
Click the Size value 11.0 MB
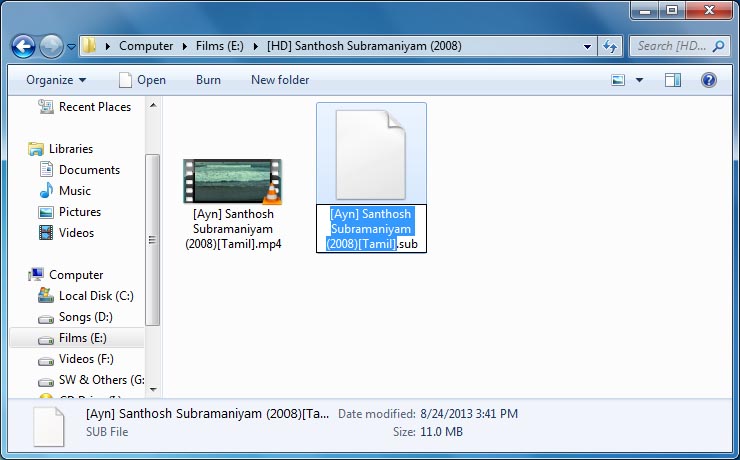pyautogui.click(x=441, y=432)
